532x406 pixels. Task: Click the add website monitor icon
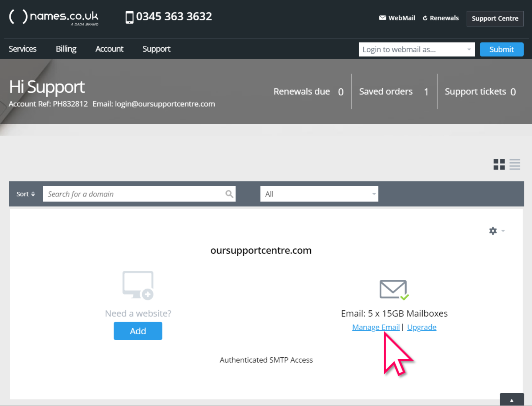[138, 285]
